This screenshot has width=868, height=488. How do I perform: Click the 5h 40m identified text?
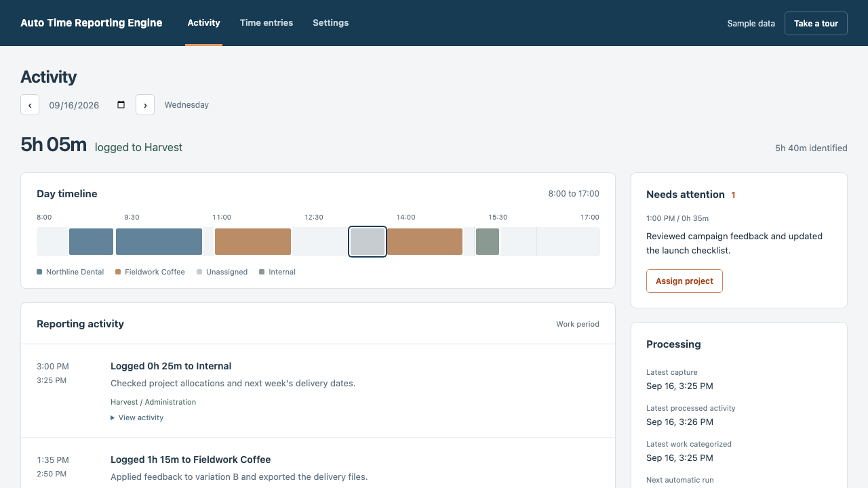811,148
